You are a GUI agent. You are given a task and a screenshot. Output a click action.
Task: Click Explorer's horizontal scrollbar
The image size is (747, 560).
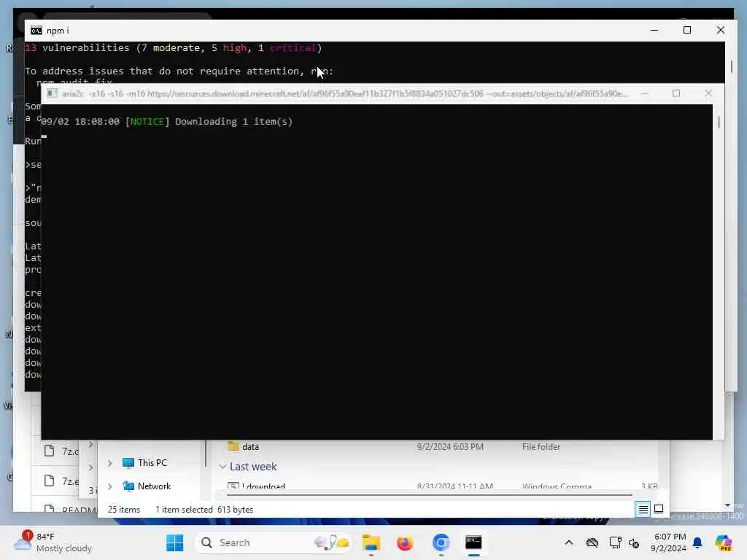point(429,494)
